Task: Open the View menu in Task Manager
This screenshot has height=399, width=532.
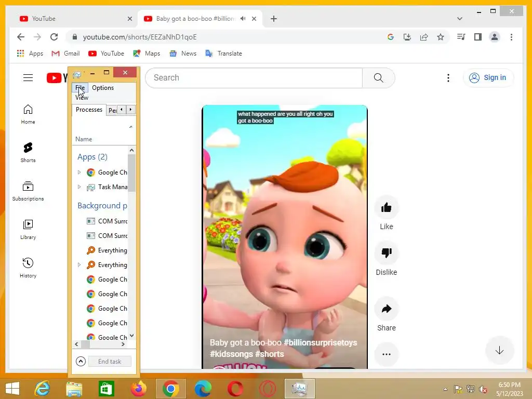Action: pos(82,97)
